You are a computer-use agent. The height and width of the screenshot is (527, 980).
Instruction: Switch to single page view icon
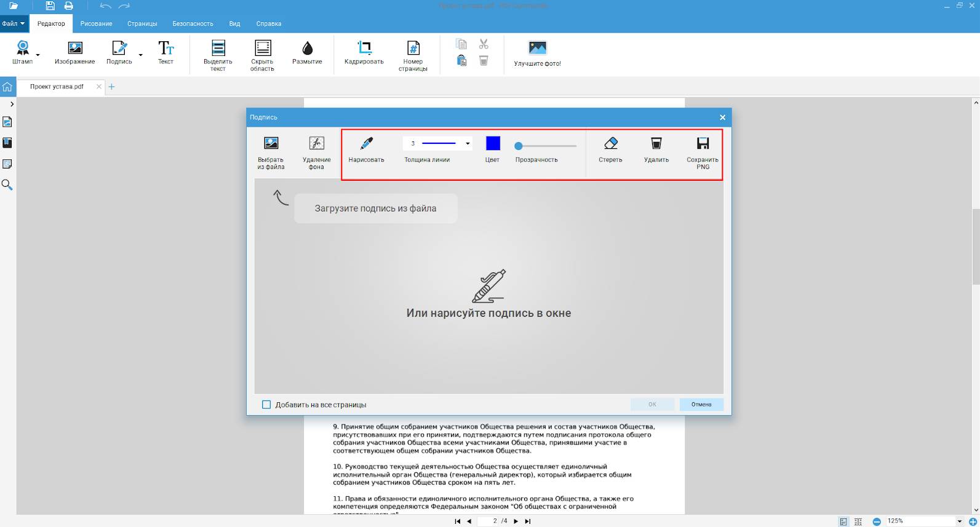click(x=843, y=521)
